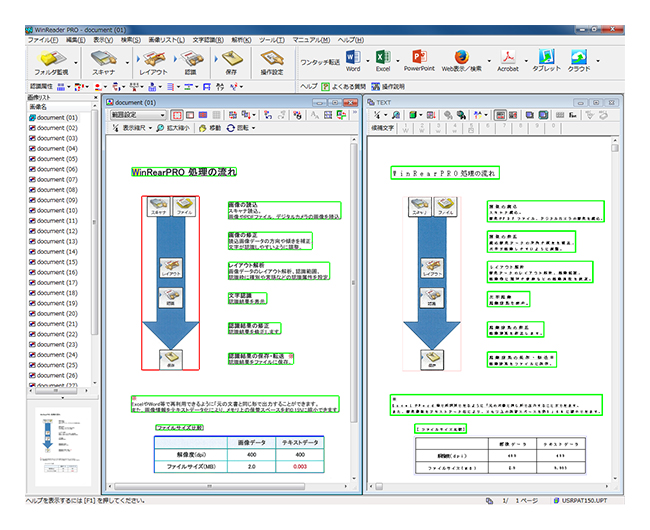Open the 文字認識(R) menu

click(208, 40)
